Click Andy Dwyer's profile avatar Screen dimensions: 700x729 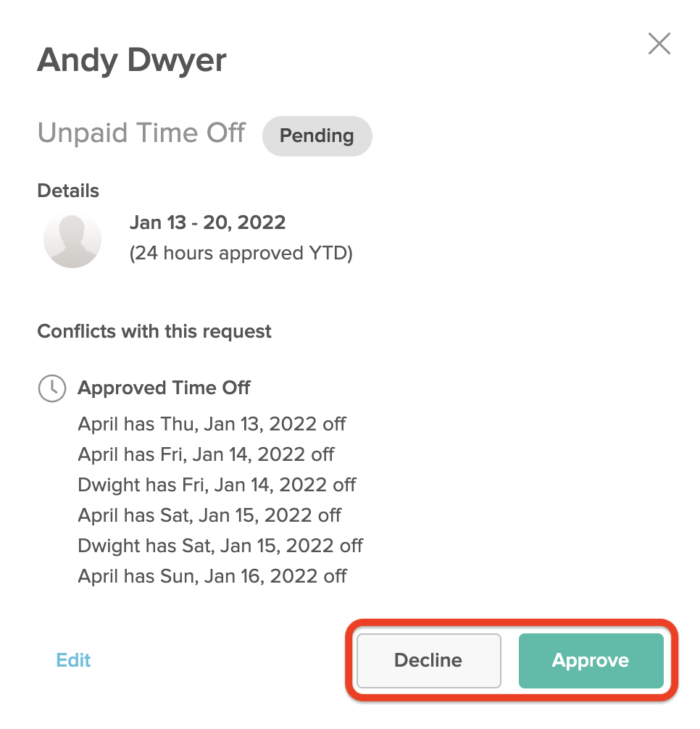point(72,241)
